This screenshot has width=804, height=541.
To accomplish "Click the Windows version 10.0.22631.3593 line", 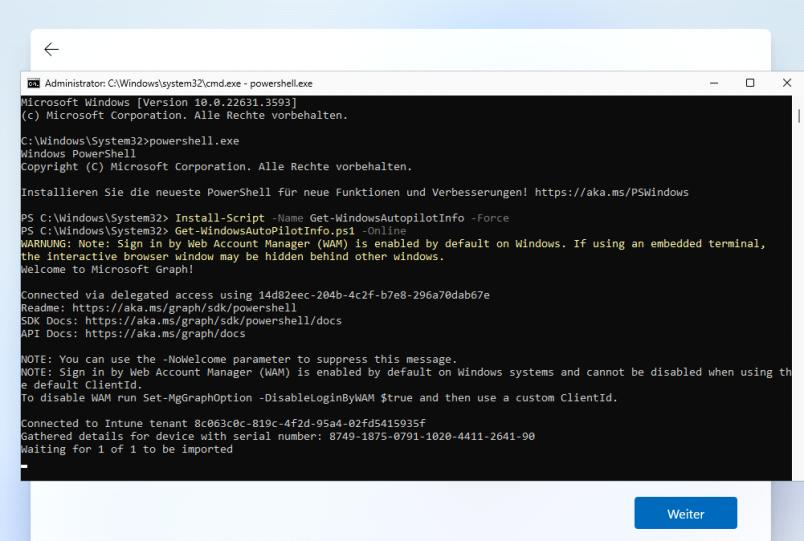I will [x=159, y=102].
